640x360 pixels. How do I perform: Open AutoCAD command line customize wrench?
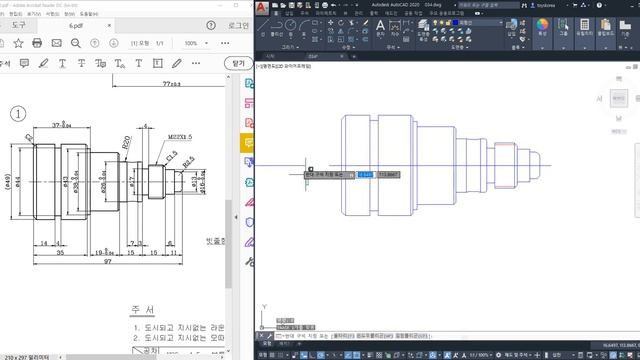[x=269, y=336]
